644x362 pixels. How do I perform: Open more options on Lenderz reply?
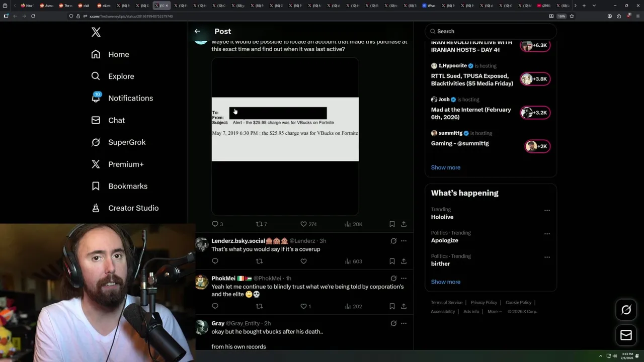404,241
